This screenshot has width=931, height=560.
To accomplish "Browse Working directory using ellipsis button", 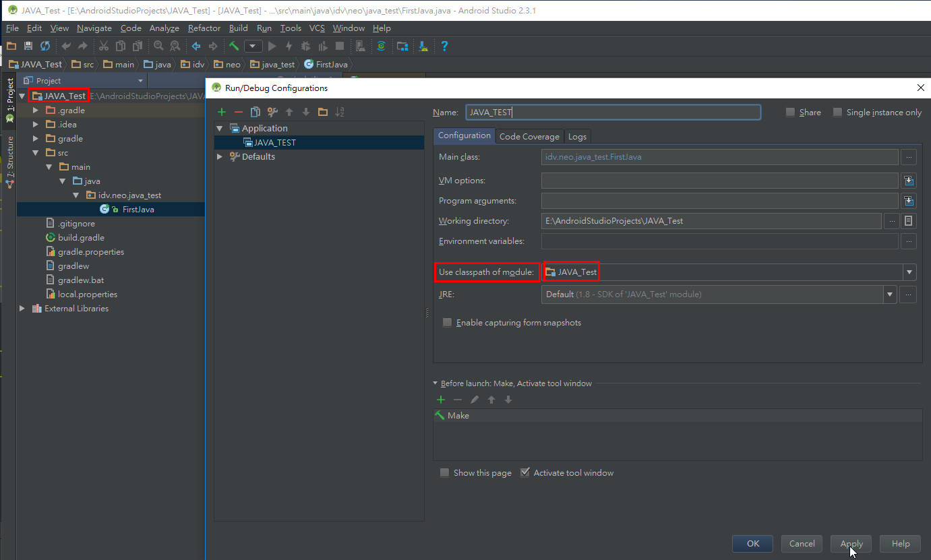I will [x=891, y=221].
